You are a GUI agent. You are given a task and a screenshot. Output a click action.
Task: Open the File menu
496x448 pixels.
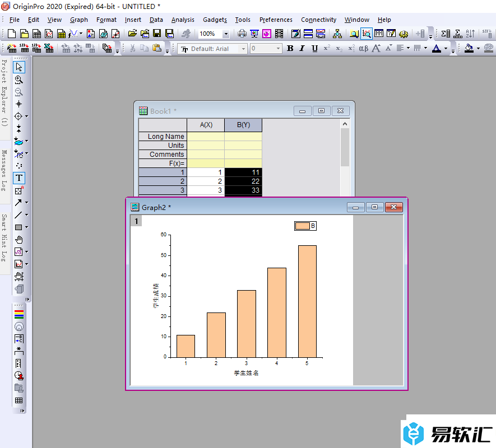click(15, 20)
